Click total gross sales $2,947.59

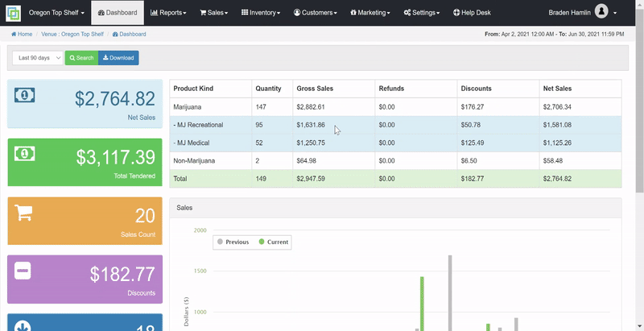pos(311,179)
